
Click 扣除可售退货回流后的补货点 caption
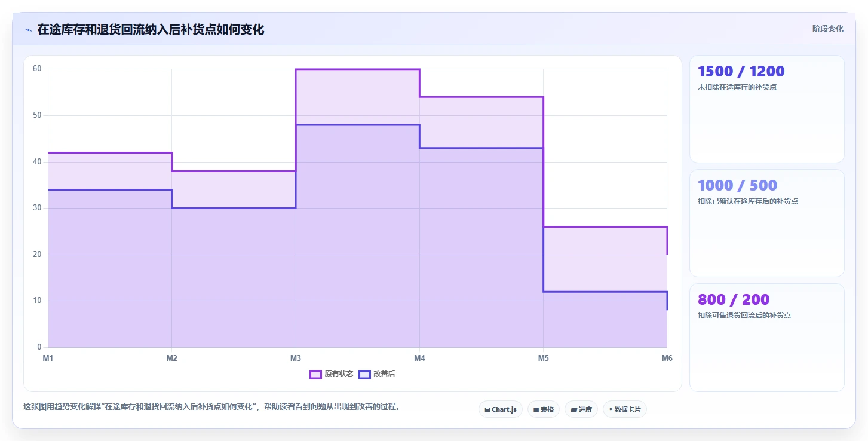[744, 316]
